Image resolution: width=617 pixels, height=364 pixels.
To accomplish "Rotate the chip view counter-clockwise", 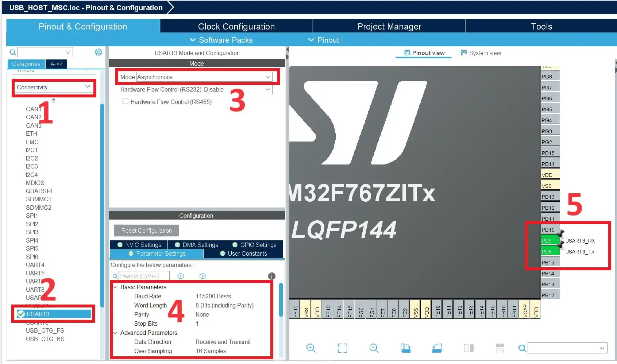I will 437,348.
